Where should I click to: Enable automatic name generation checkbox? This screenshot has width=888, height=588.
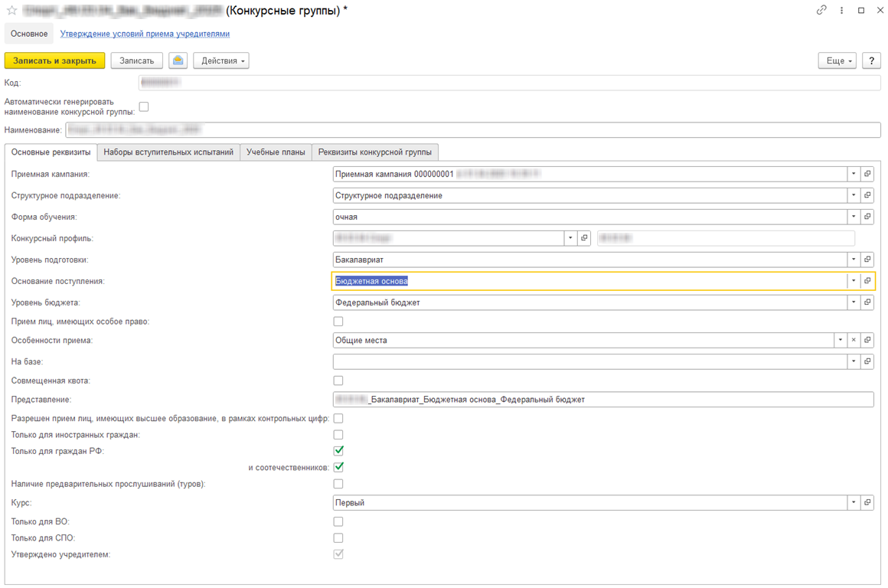(144, 106)
